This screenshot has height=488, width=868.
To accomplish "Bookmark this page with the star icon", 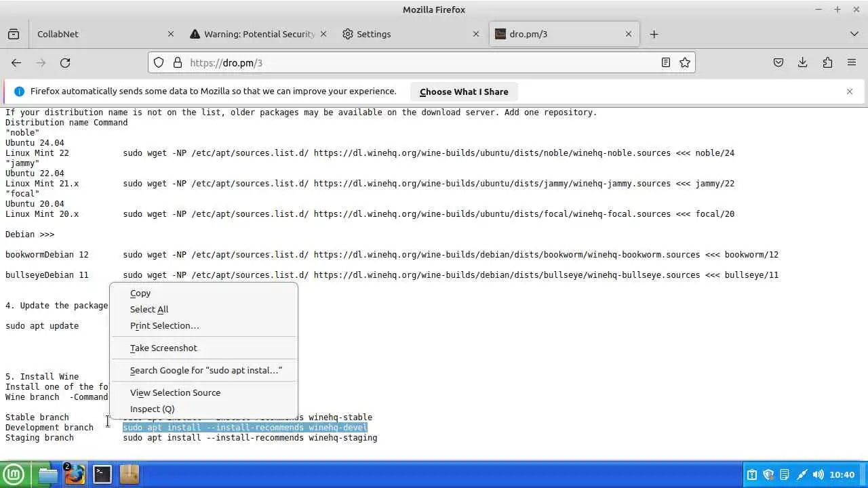I will [x=685, y=62].
